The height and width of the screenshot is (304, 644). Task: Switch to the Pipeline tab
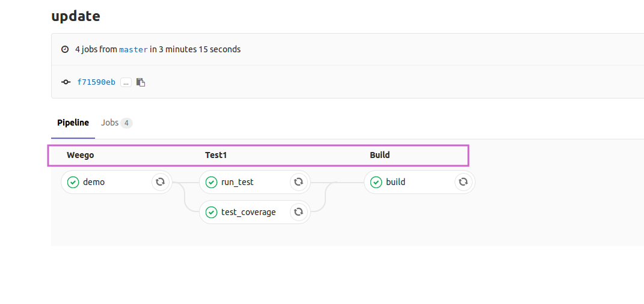click(73, 123)
